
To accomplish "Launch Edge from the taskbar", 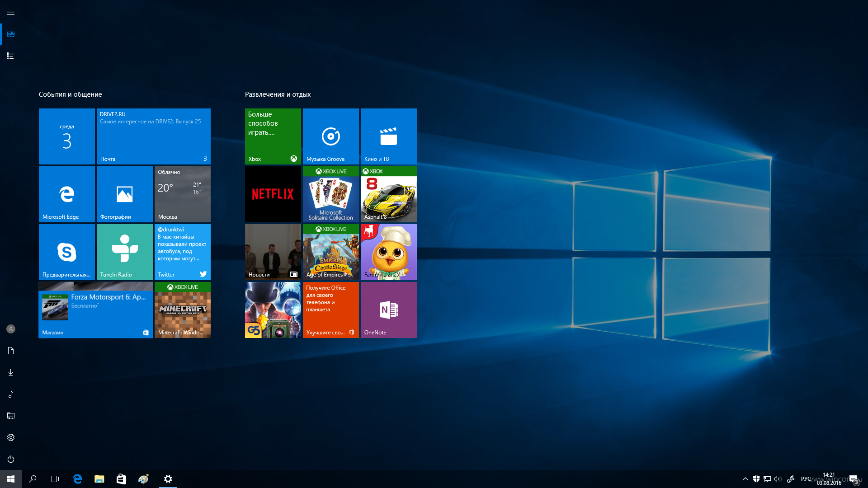I will (x=77, y=479).
